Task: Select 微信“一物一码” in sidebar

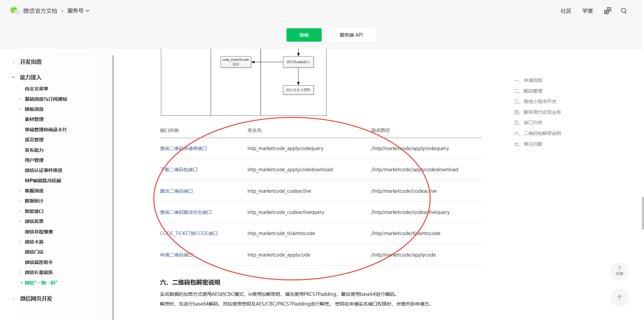Action: pyautogui.click(x=41, y=283)
